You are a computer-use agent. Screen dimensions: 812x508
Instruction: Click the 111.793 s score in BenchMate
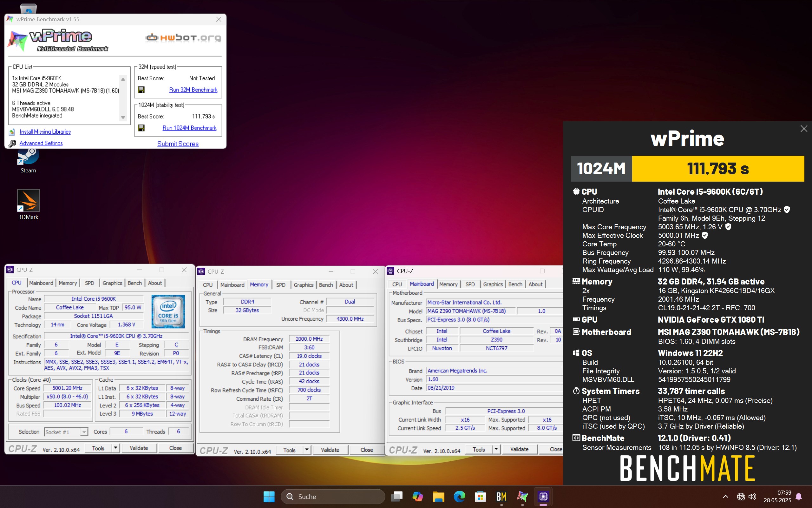(x=718, y=168)
